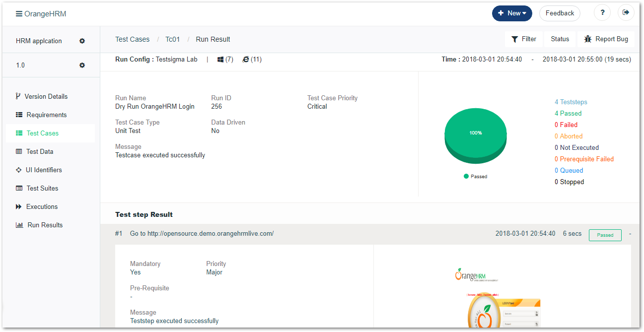
Task: Click the Passed status badge of step #1
Action: [605, 235]
